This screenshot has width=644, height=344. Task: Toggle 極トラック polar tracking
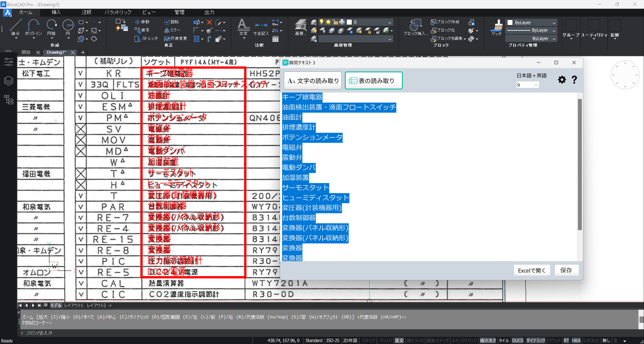pyautogui.click(x=415, y=340)
